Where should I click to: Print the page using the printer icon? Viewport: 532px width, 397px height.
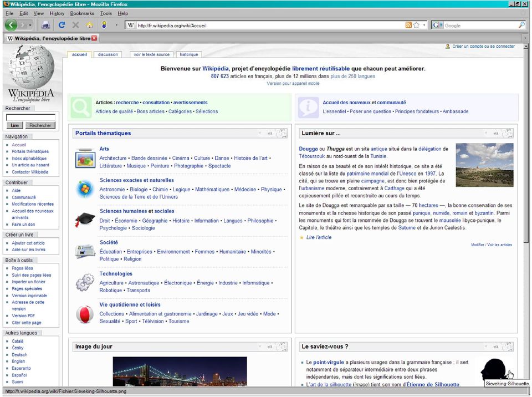pyautogui.click(x=46, y=25)
